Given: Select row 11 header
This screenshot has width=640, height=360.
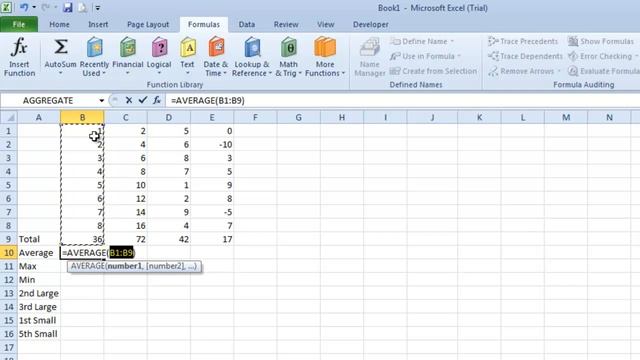Looking at the screenshot, I should click(9, 266).
